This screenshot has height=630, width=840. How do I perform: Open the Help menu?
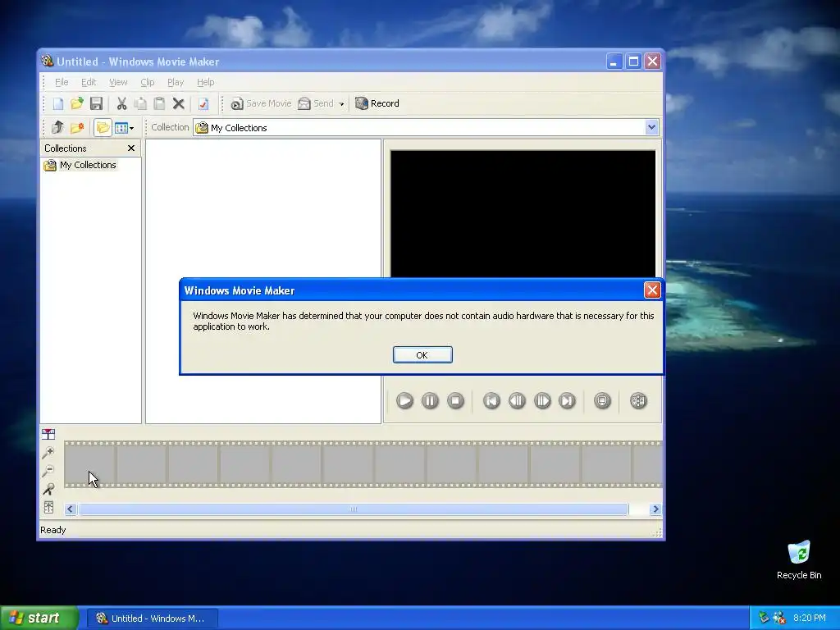[206, 82]
